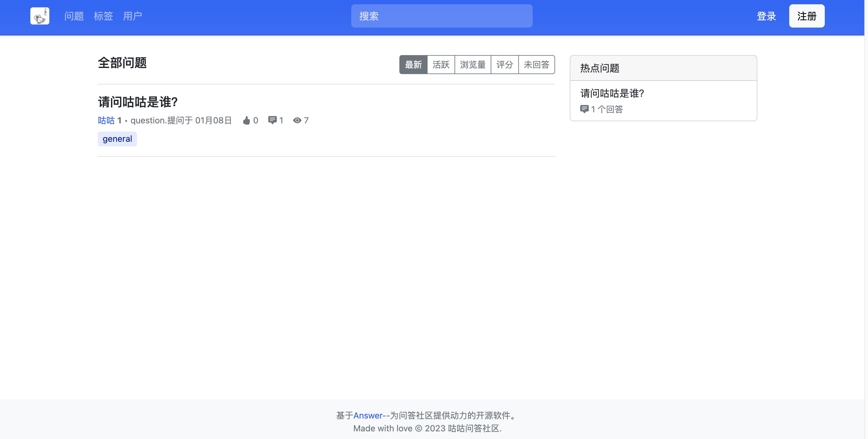The image size is (868, 439).
Task: Sort questions by 浏览量
Action: [472, 65]
